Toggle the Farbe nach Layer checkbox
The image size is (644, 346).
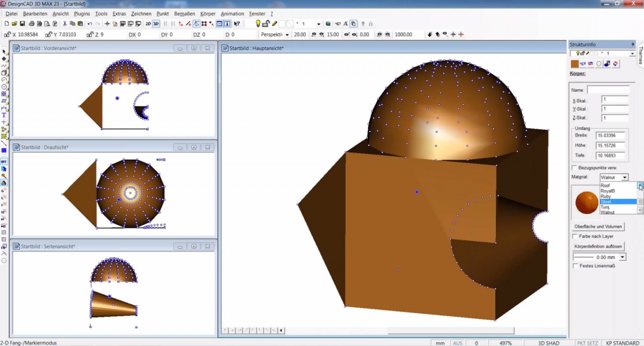(x=575, y=236)
